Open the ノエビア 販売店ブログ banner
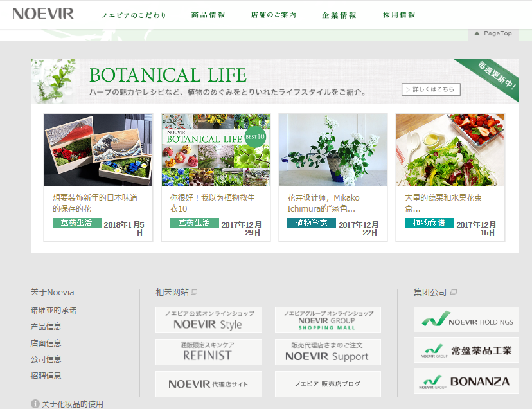Viewport: 532px width, 409px height. [x=328, y=384]
